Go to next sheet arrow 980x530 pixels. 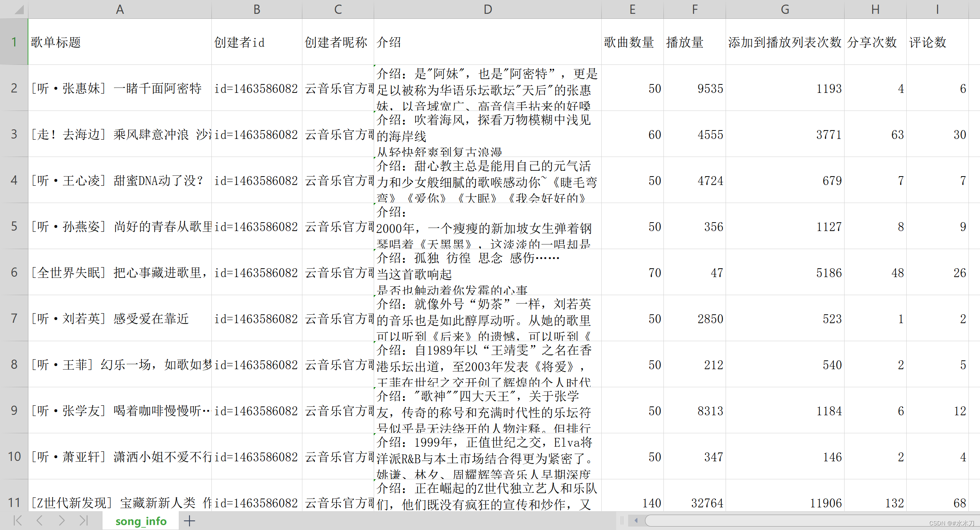click(x=61, y=521)
